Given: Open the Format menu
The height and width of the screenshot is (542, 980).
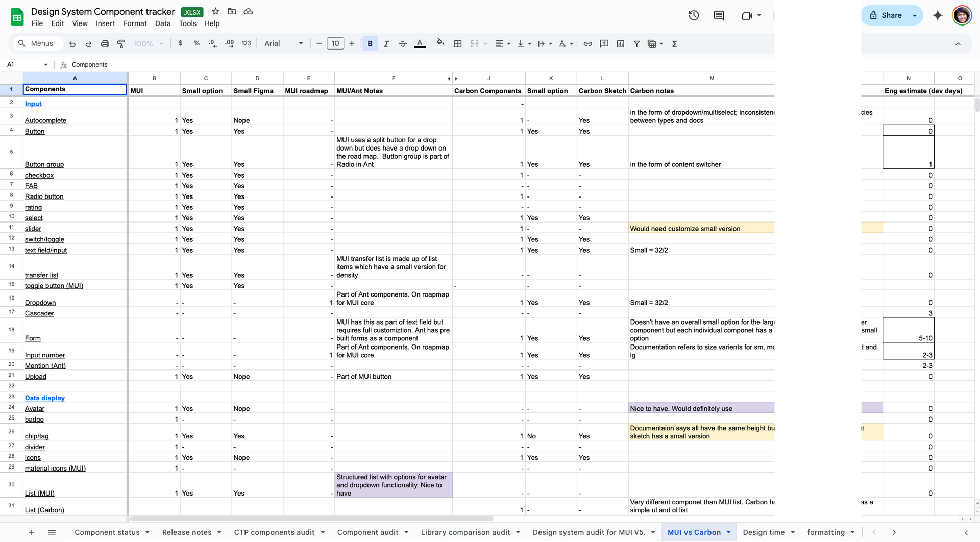Looking at the screenshot, I should tap(135, 23).
